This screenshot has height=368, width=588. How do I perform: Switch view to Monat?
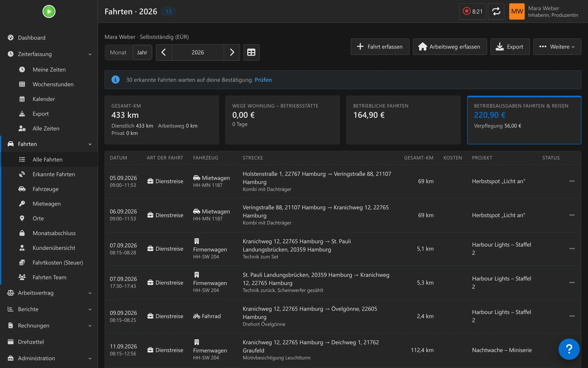(x=118, y=52)
